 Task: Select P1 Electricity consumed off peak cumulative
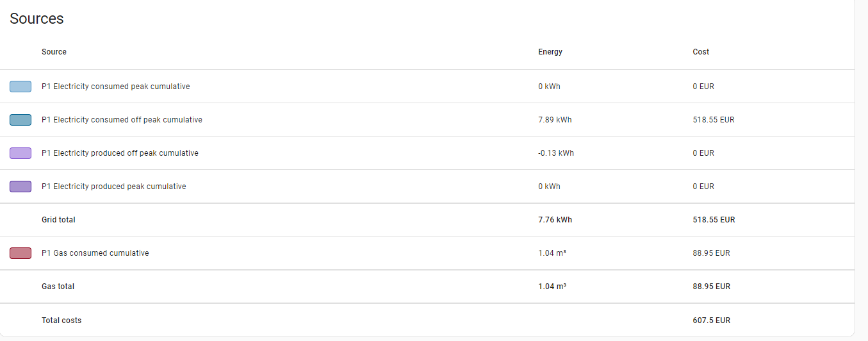[x=122, y=120]
